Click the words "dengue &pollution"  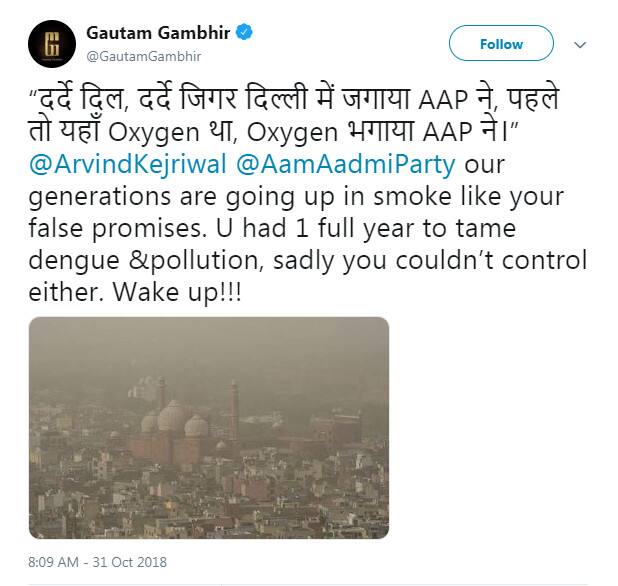coord(145,261)
